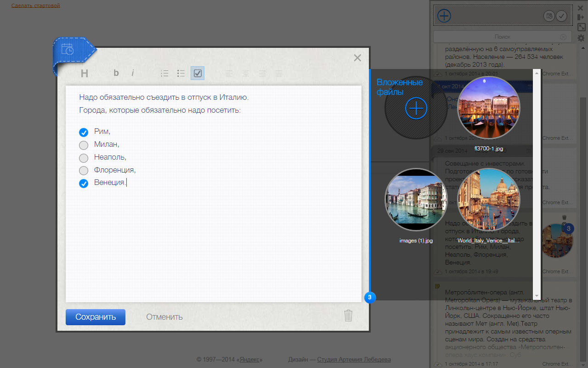Uncheck the Рим checklist item
Image resolution: width=588 pixels, height=368 pixels.
pyautogui.click(x=84, y=132)
